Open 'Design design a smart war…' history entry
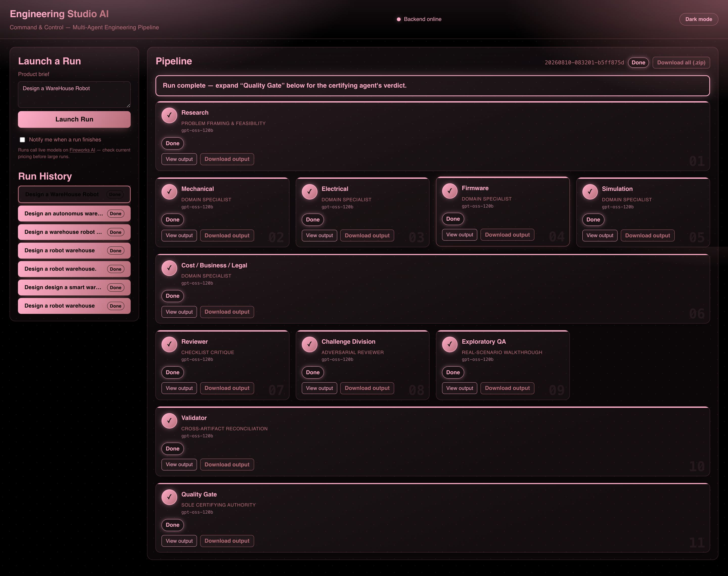 (x=74, y=287)
